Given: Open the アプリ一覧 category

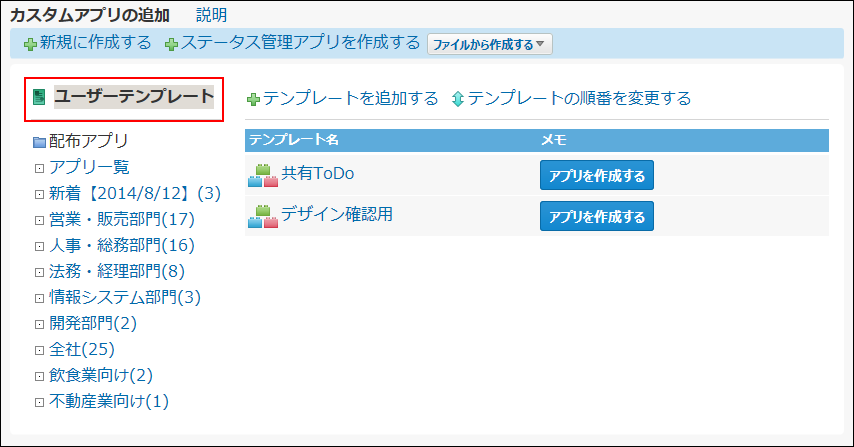Looking at the screenshot, I should (89, 167).
